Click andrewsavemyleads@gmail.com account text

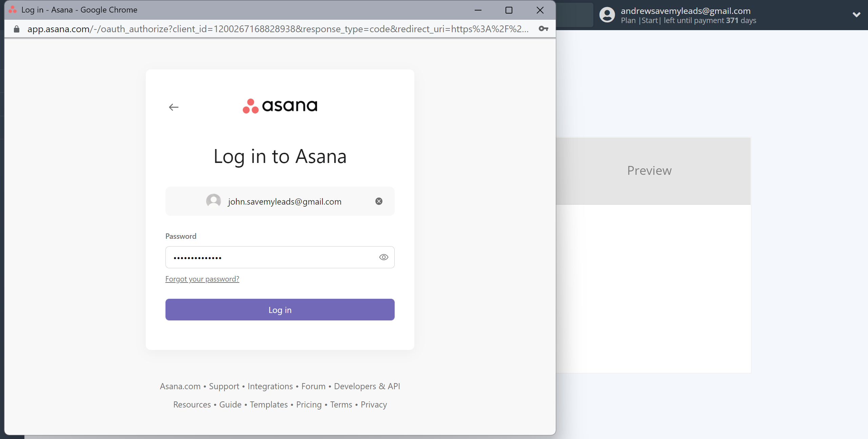pyautogui.click(x=686, y=11)
